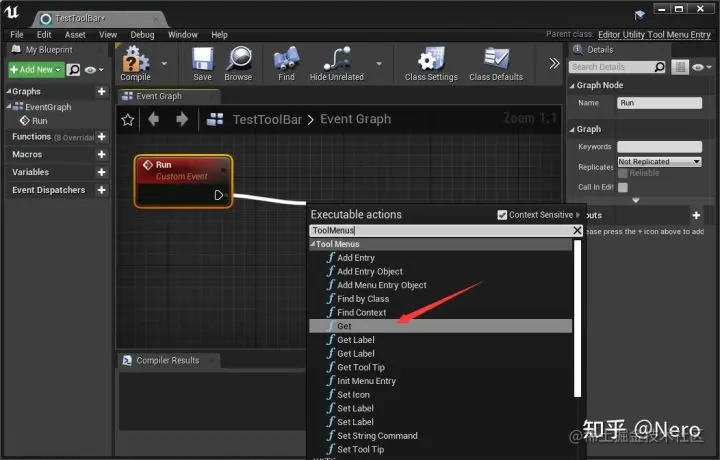This screenshot has height=460, width=720.
Task: Click the Add New button
Action: click(x=36, y=69)
